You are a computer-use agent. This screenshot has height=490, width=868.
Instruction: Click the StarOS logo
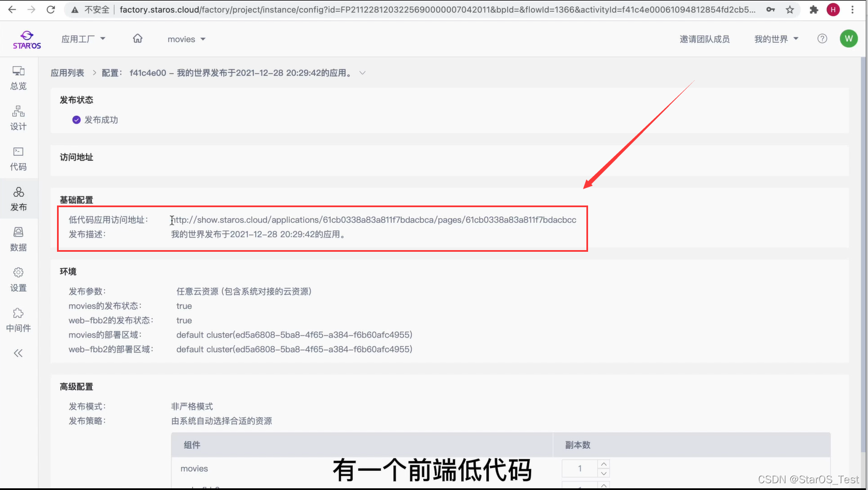(27, 40)
